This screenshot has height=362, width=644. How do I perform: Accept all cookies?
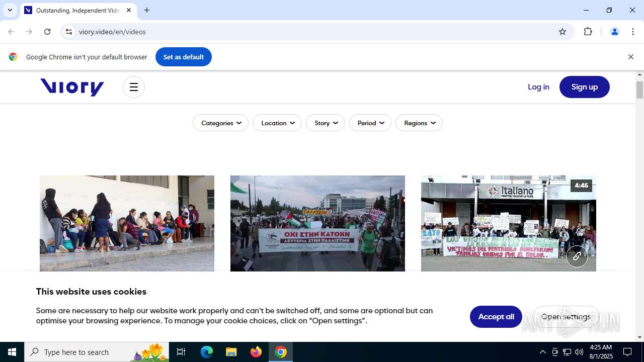[x=496, y=317]
